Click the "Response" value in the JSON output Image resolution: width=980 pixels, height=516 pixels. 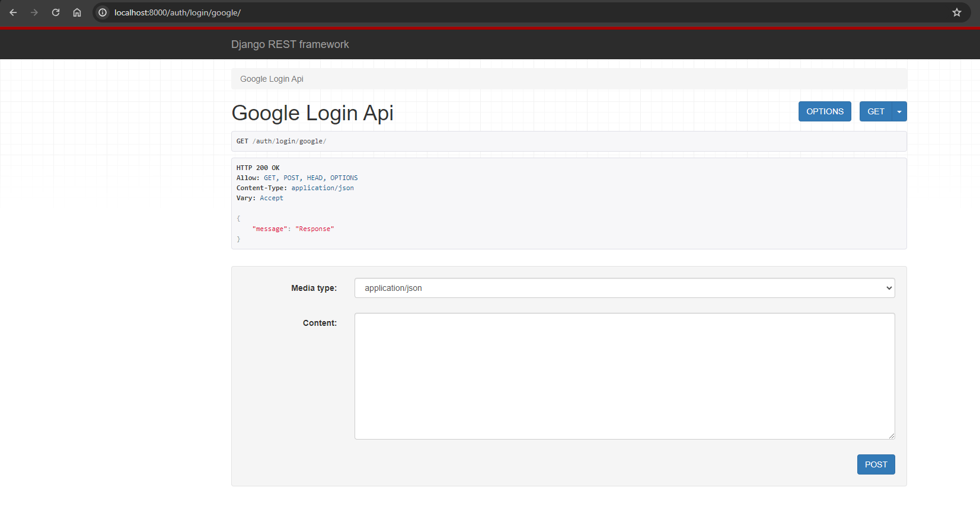[x=315, y=229]
